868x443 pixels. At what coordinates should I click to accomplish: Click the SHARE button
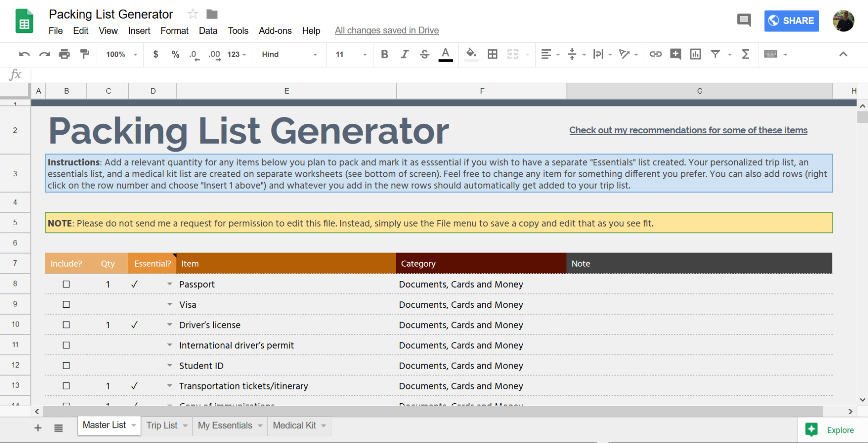[x=791, y=21]
